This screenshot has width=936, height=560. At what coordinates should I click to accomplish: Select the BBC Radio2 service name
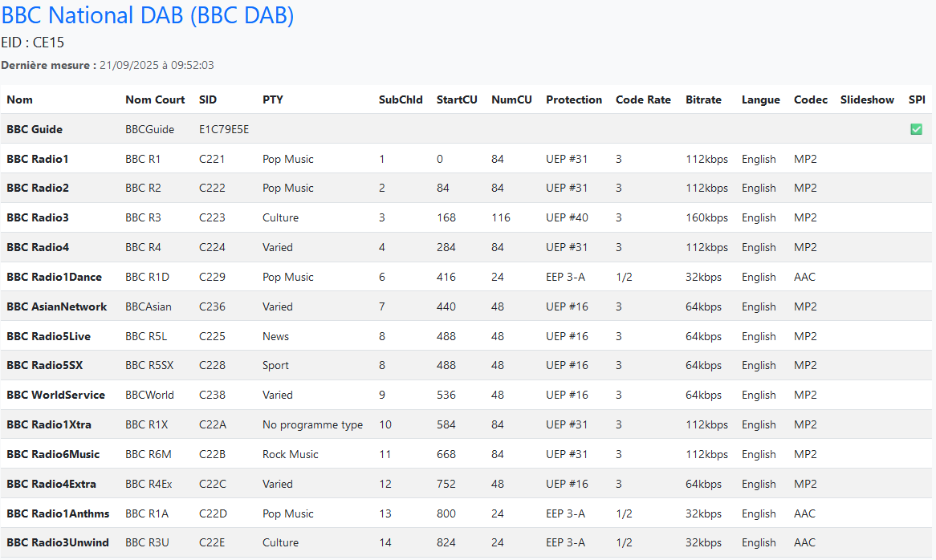pos(38,188)
